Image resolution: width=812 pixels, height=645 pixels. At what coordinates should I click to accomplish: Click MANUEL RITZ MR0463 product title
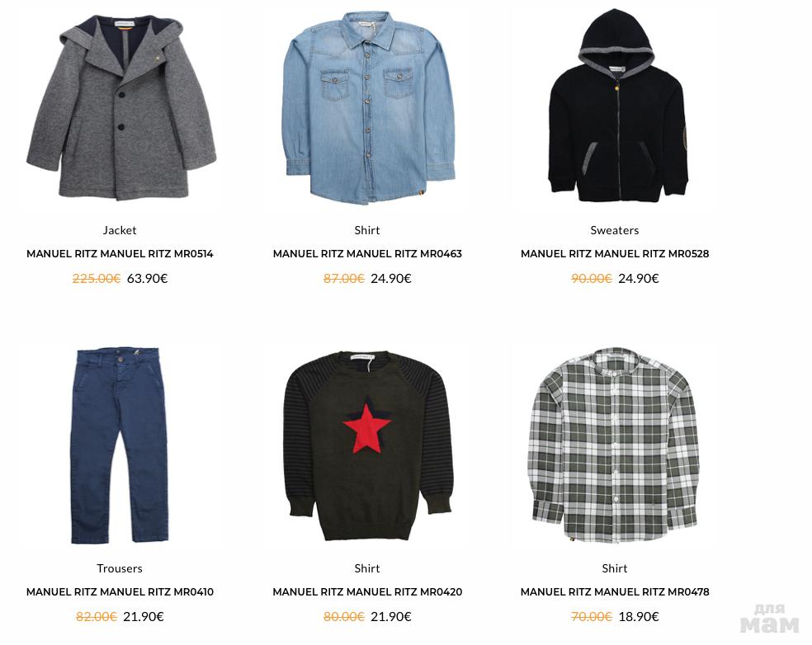[367, 254]
